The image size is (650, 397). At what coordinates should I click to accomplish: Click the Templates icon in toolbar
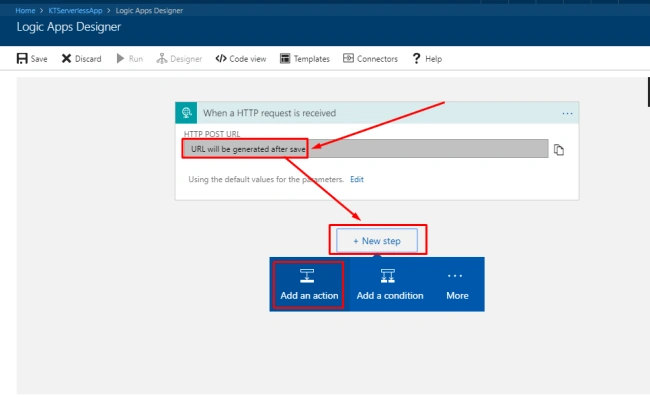click(x=285, y=58)
